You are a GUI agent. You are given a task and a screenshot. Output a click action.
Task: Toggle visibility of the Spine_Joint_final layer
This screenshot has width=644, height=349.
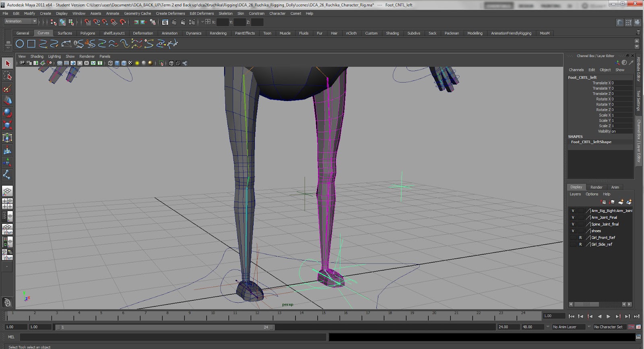tap(573, 224)
